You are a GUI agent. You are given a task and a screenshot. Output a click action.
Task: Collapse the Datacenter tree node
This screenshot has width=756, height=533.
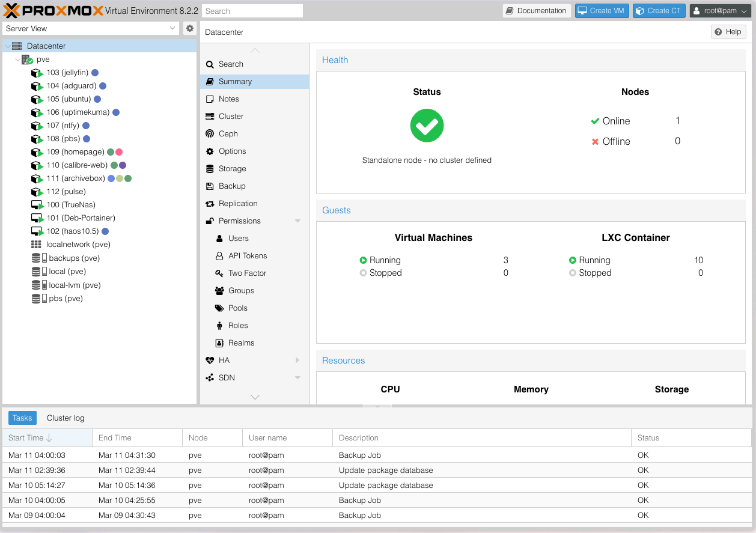7,46
